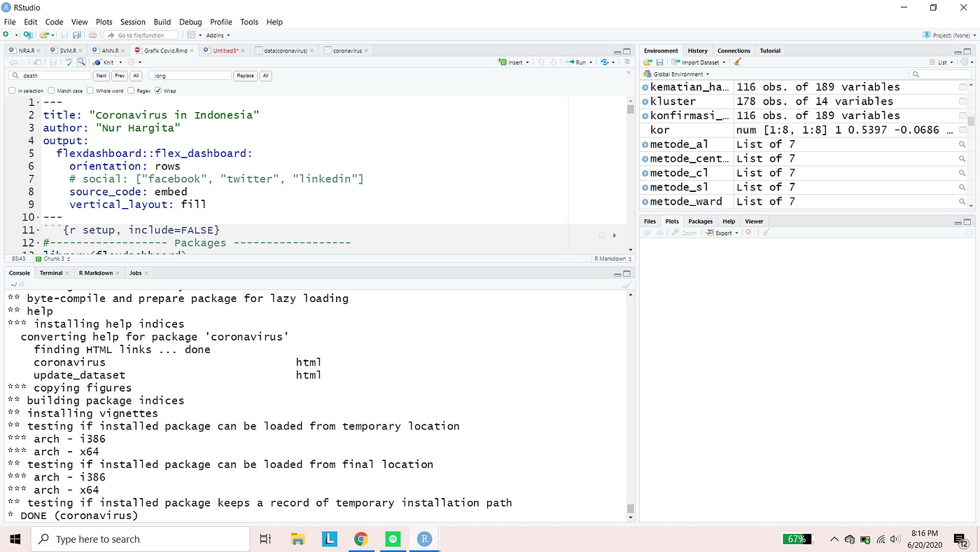
Task: Open the Run dropdown menu
Action: [x=580, y=62]
